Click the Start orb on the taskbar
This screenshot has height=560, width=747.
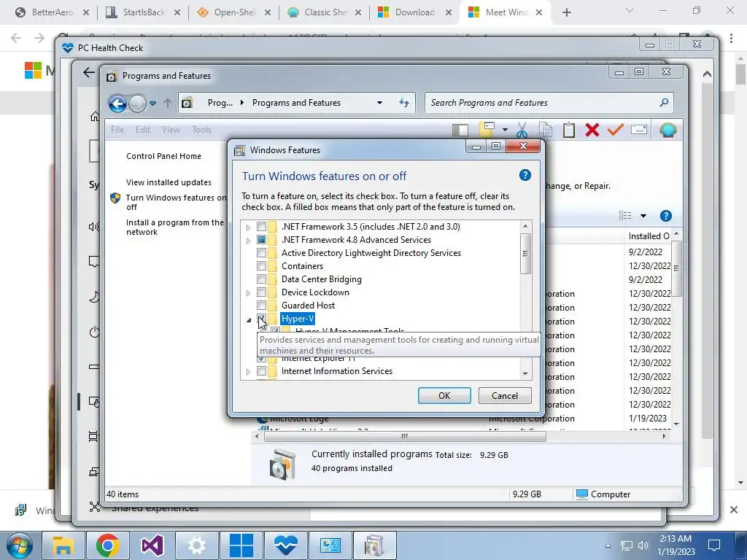[19, 545]
